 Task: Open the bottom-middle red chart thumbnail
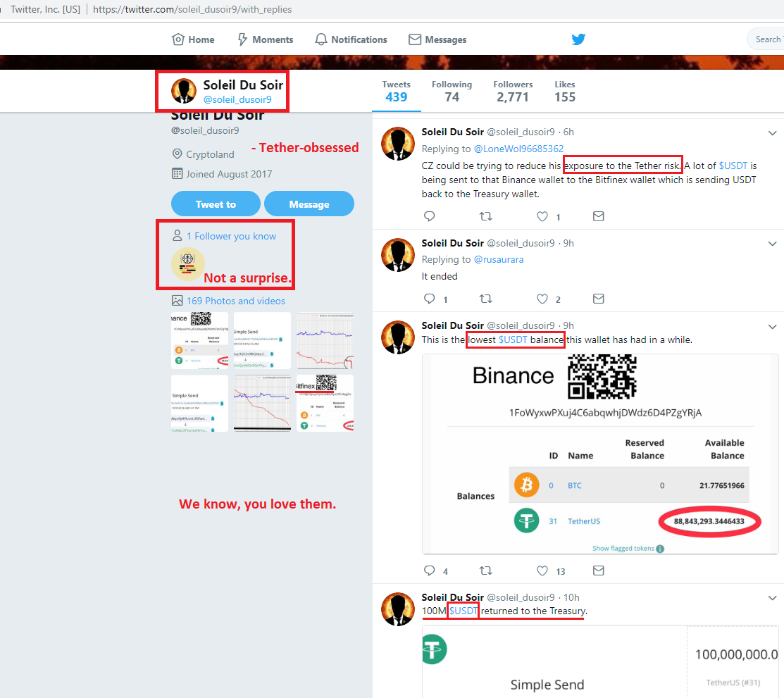pyautogui.click(x=262, y=404)
